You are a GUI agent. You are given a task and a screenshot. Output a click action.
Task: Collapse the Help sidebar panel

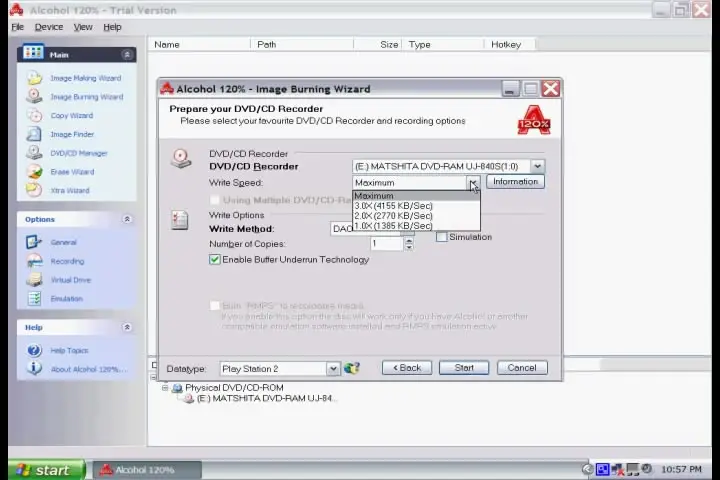127,327
